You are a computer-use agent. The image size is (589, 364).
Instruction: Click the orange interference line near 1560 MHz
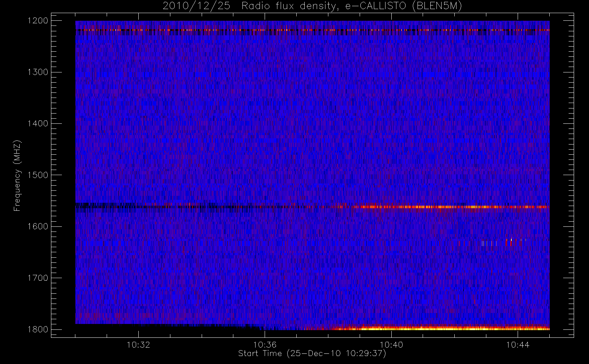point(451,207)
